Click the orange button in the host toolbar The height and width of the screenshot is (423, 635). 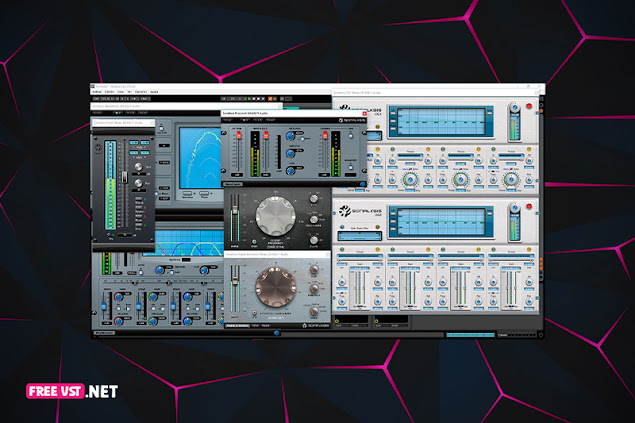(x=270, y=98)
